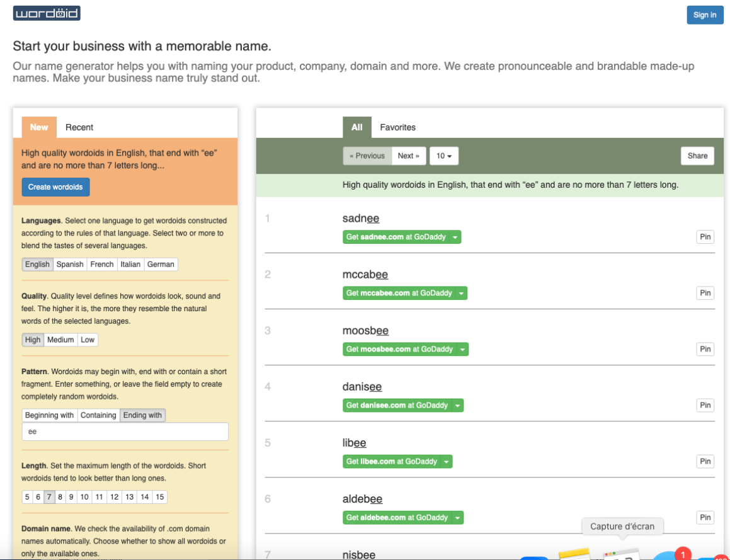The width and height of the screenshot is (730, 560).
Task: Click the Wordoid logo
Action: point(47,13)
